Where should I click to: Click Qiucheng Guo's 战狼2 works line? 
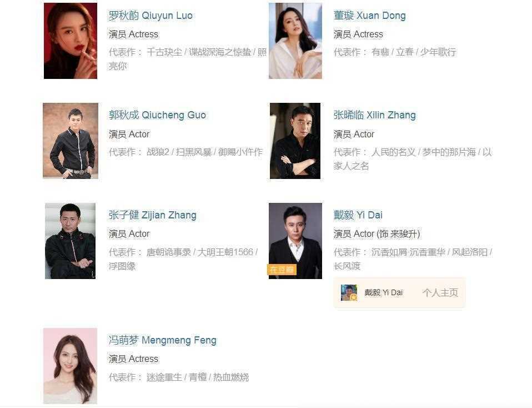pyautogui.click(x=185, y=152)
